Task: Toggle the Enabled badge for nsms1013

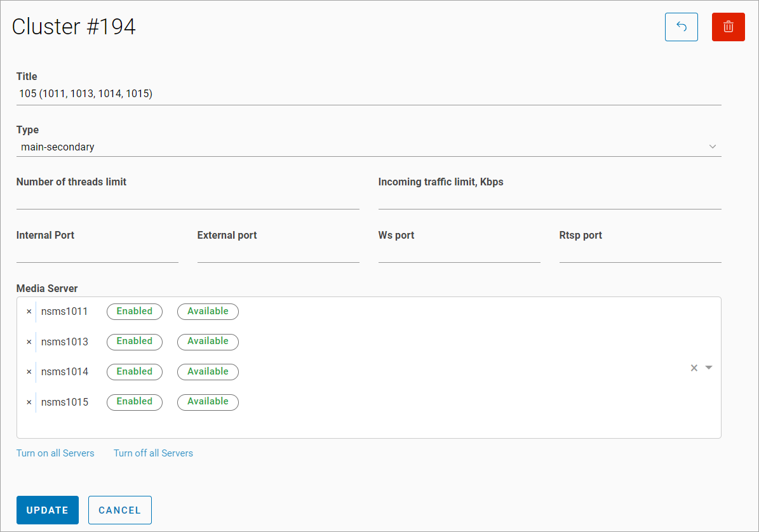Action: [x=135, y=342]
